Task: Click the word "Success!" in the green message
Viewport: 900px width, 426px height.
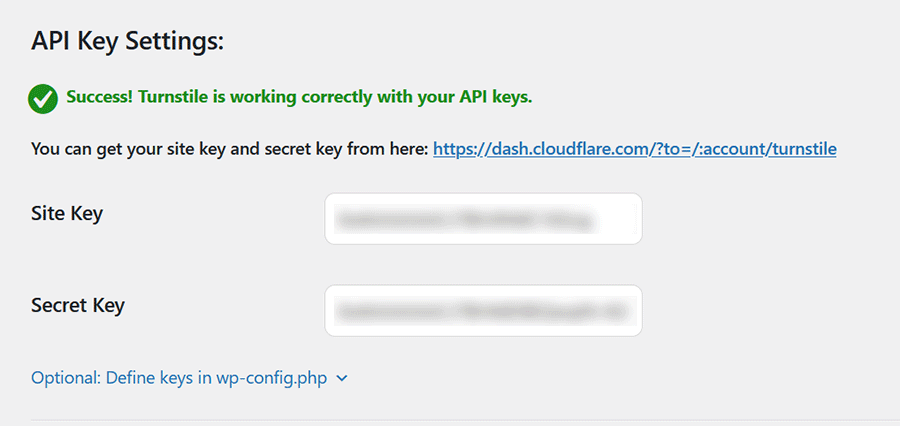Action: coord(100,97)
